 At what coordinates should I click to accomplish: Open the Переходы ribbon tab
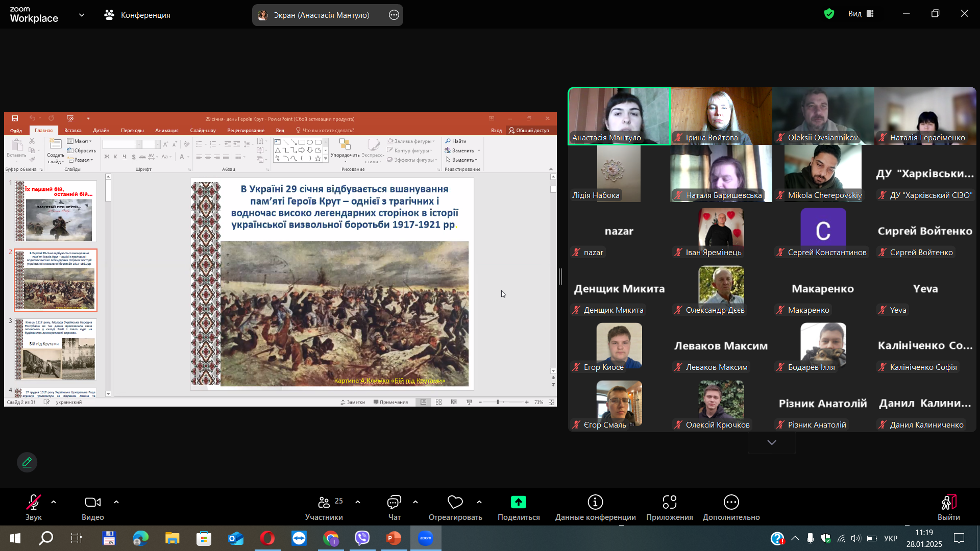pos(132,130)
